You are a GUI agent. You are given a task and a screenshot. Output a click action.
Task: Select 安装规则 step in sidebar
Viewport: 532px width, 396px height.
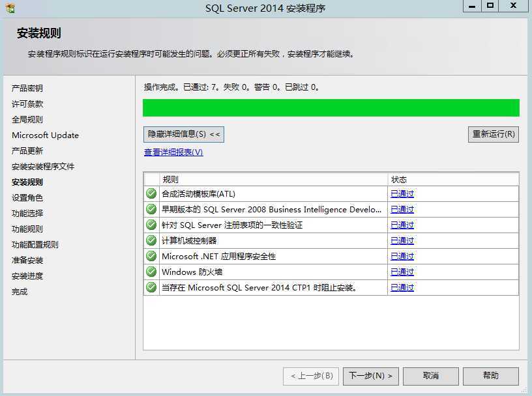tap(27, 182)
